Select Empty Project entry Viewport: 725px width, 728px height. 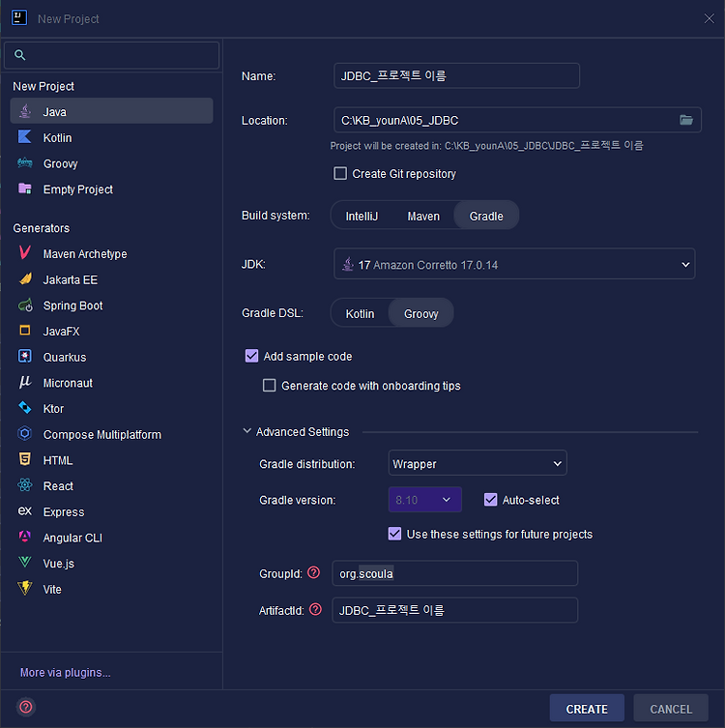(x=111, y=189)
